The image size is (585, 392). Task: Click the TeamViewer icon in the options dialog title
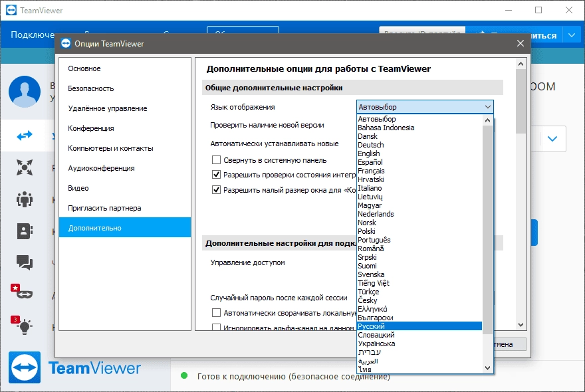tap(66, 44)
